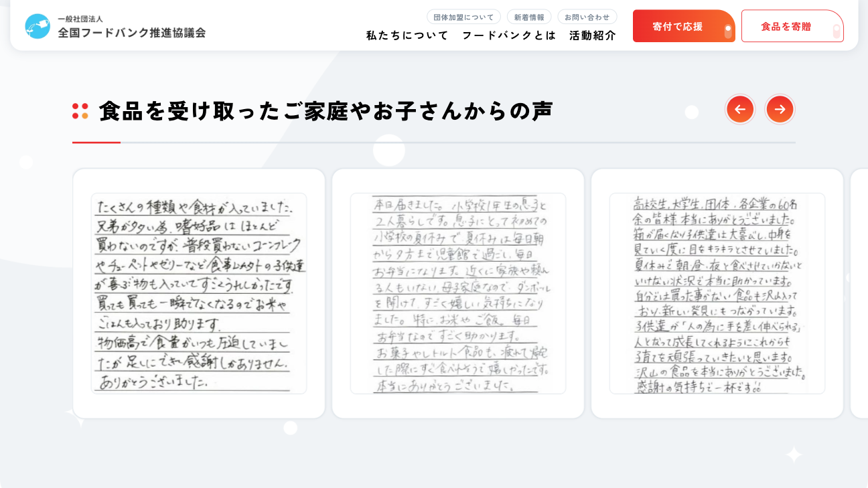Select the third testimonial letter card
Image resolution: width=868 pixels, height=488 pixels.
tap(718, 291)
